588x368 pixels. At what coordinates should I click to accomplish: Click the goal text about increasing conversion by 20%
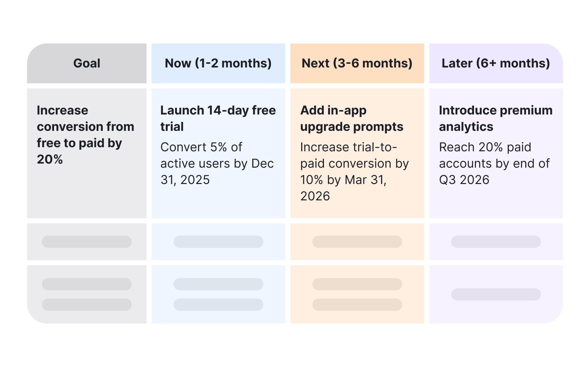pyautogui.click(x=85, y=135)
